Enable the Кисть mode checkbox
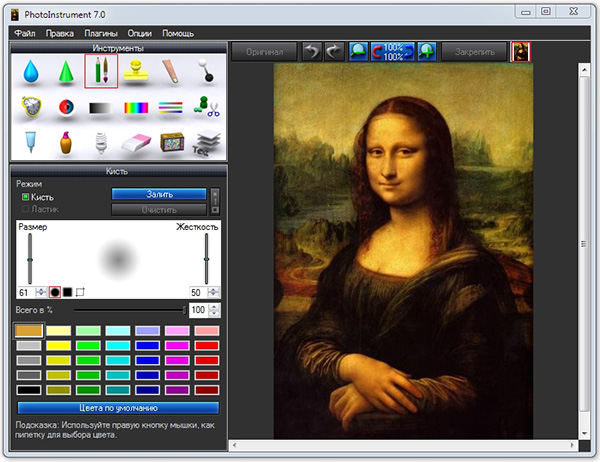Viewport: 600px width, 462px height. tap(26, 197)
